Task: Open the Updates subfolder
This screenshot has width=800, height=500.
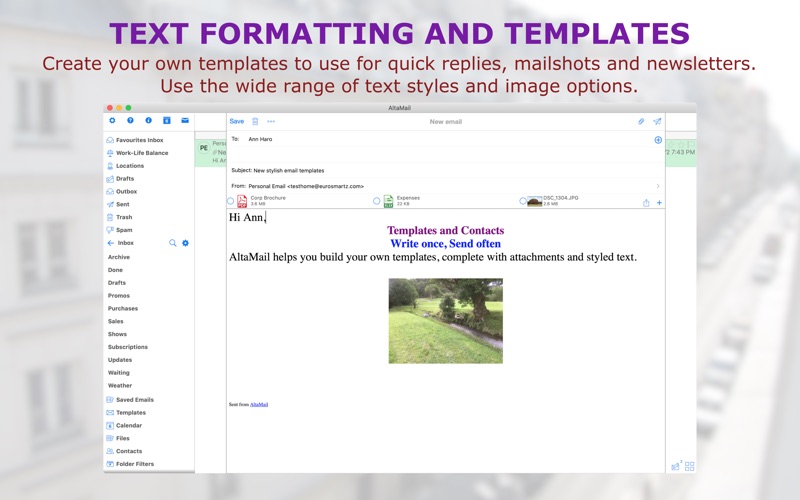Action: click(x=120, y=360)
